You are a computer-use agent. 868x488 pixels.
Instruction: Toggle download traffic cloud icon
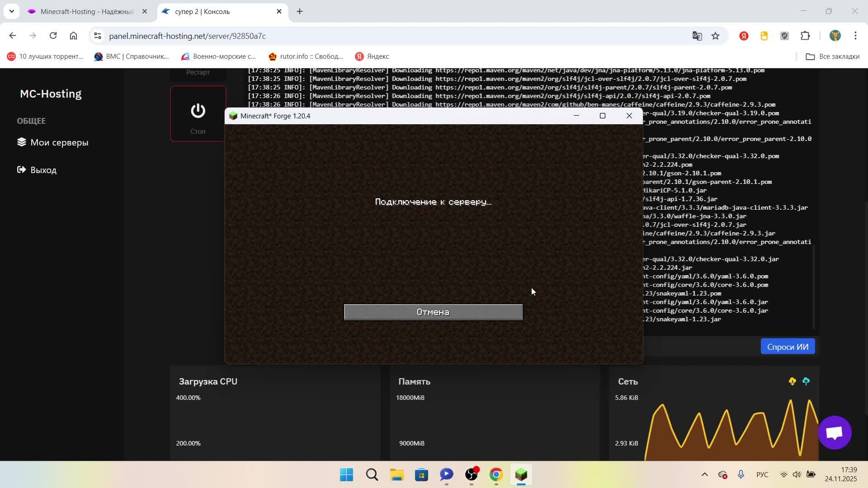click(x=792, y=381)
